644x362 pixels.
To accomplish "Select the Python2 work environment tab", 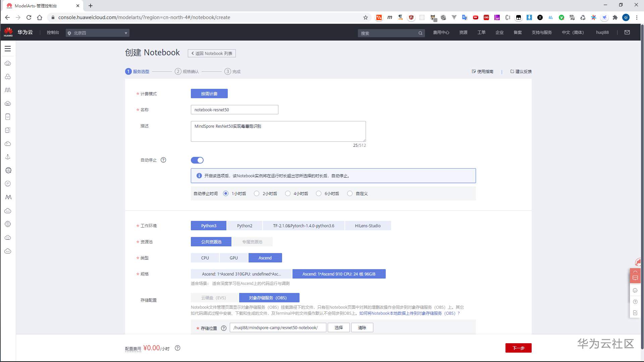I will pyautogui.click(x=245, y=226).
